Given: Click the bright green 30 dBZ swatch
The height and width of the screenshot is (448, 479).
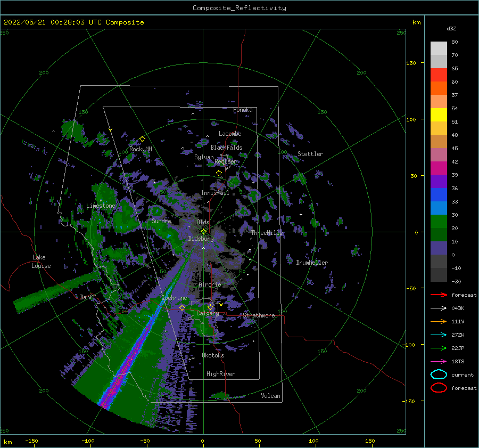Looking at the screenshot, I should pos(439,221).
